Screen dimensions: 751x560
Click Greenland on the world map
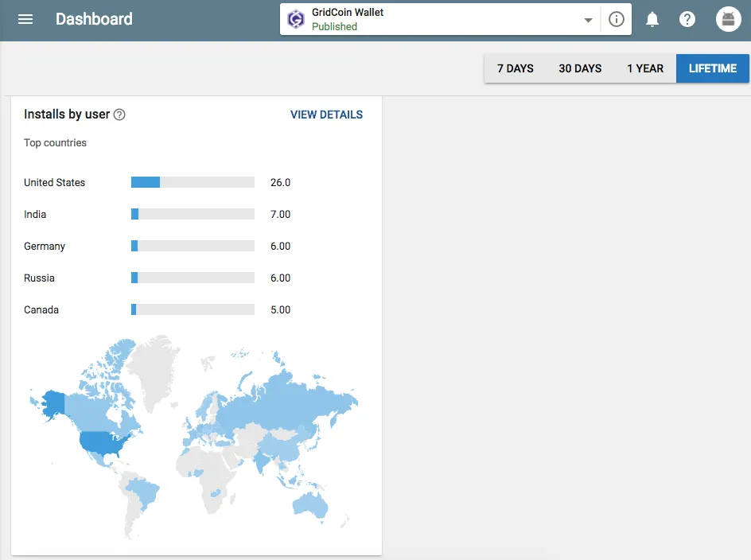[x=154, y=371]
